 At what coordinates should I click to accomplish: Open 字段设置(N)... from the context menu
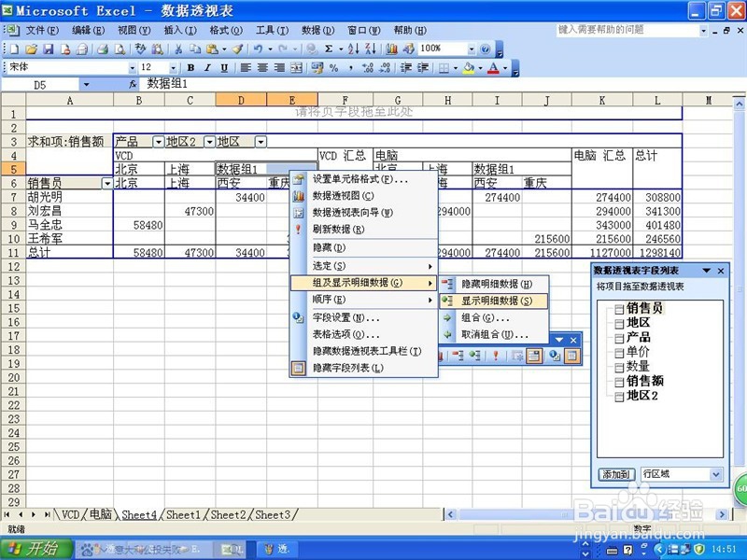[363, 318]
